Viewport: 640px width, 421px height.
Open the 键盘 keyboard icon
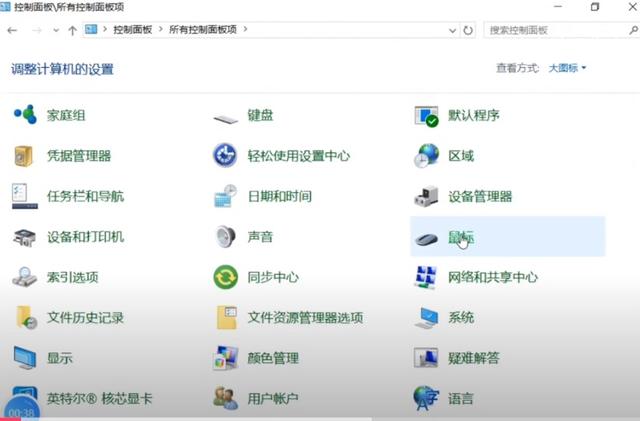(x=225, y=119)
